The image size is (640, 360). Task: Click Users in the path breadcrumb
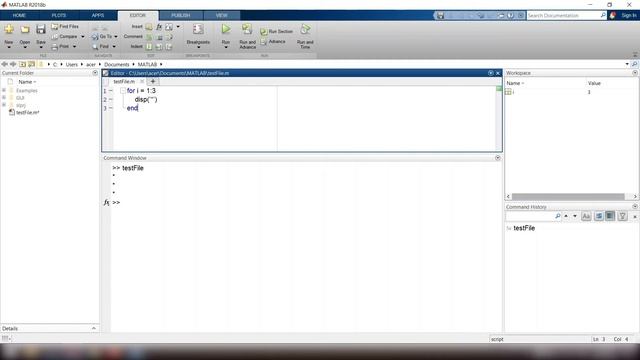click(x=71, y=64)
